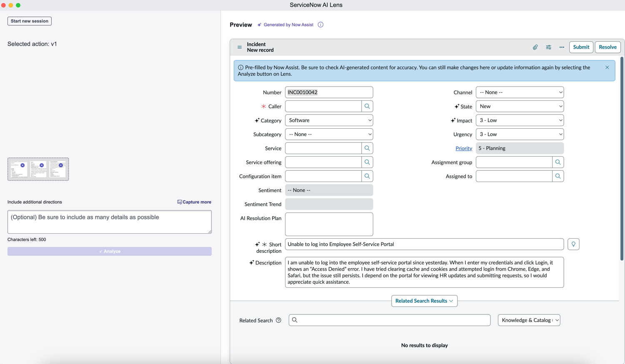Open the incident form hamburger menu

point(240,47)
